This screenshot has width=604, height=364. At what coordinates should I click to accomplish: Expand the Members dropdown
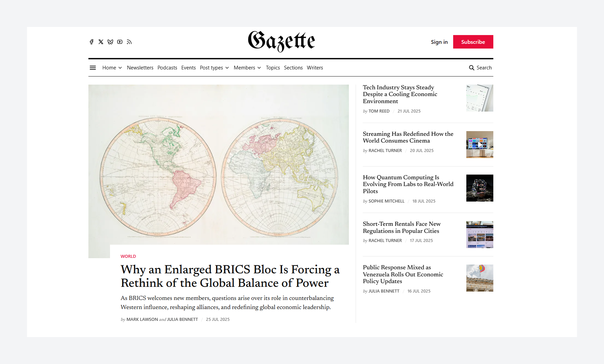(247, 68)
